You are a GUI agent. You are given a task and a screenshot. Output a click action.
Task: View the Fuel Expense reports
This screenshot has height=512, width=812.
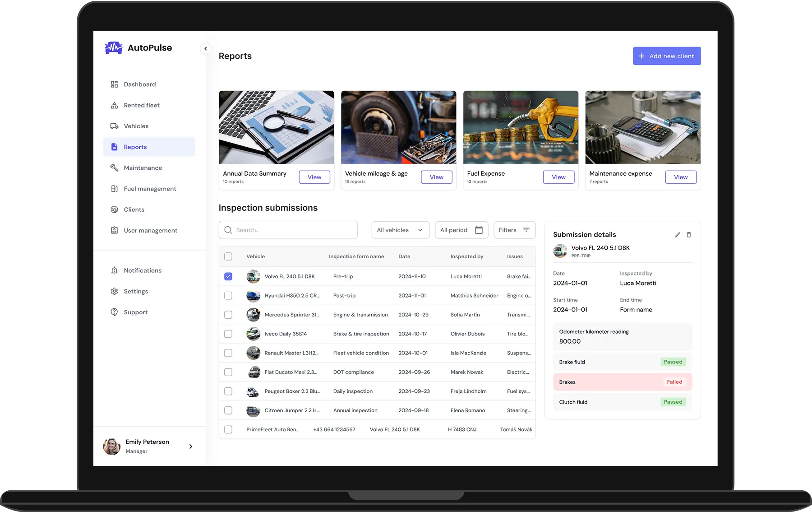click(x=558, y=177)
